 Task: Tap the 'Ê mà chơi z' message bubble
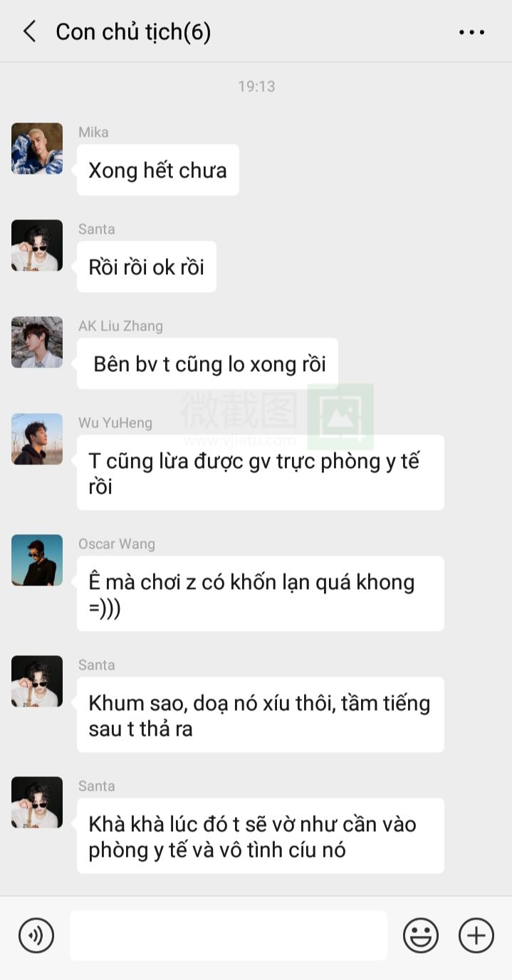pyautogui.click(x=261, y=594)
